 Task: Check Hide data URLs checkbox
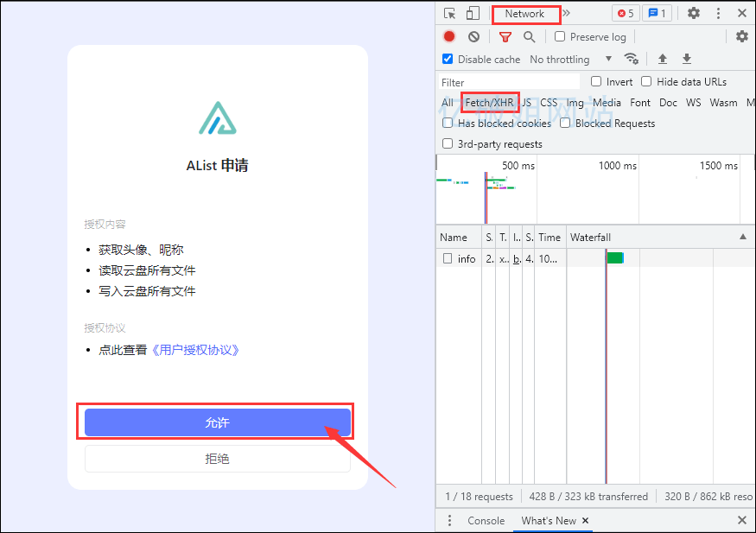646,81
